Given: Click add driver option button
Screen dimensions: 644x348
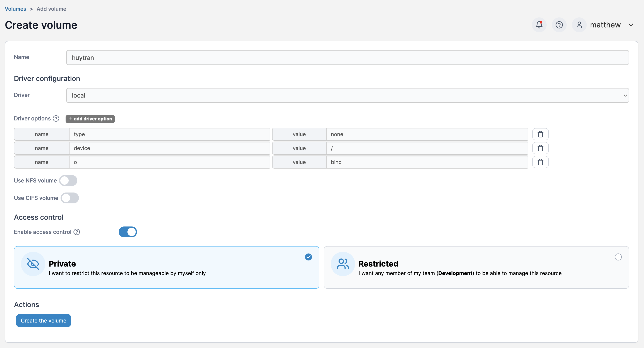Looking at the screenshot, I should point(90,119).
